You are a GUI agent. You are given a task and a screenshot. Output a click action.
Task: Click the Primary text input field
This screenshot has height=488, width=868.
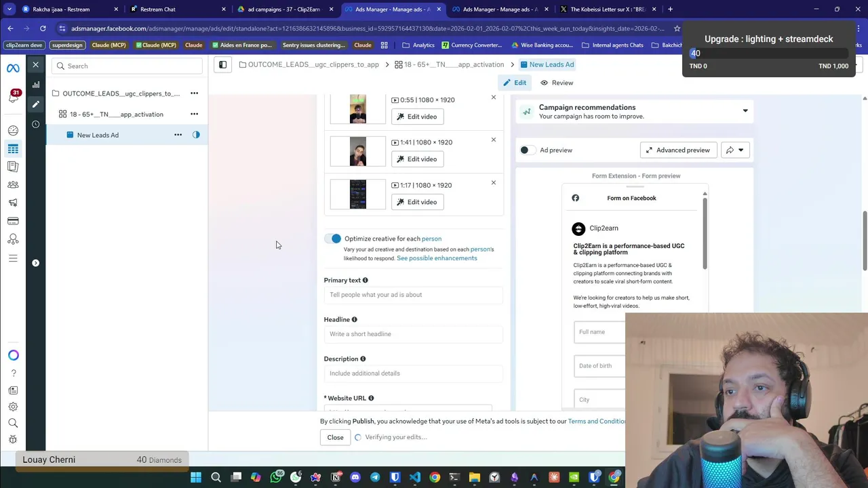414,295
